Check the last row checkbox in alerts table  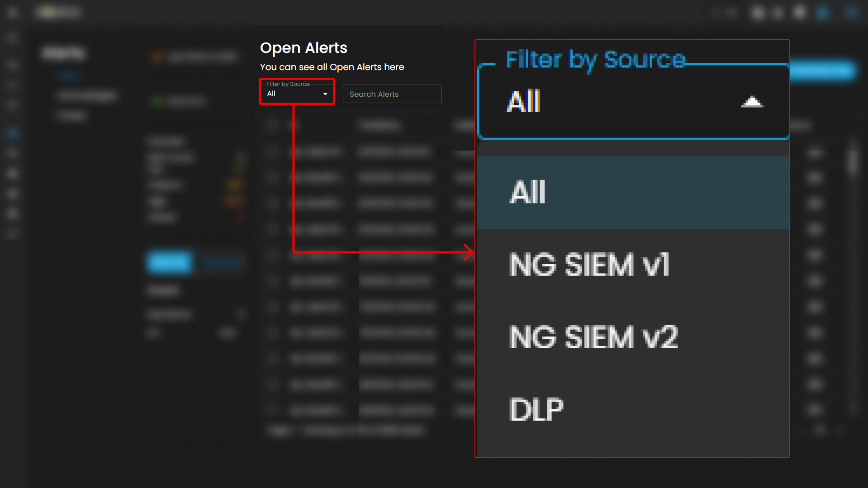tap(272, 410)
